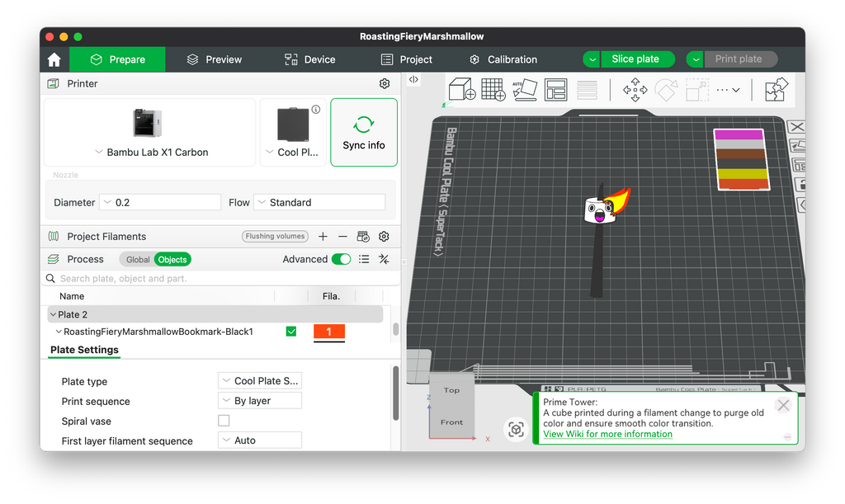Select the Scale tool icon
This screenshot has width=845, height=504.
pyautogui.click(x=696, y=89)
